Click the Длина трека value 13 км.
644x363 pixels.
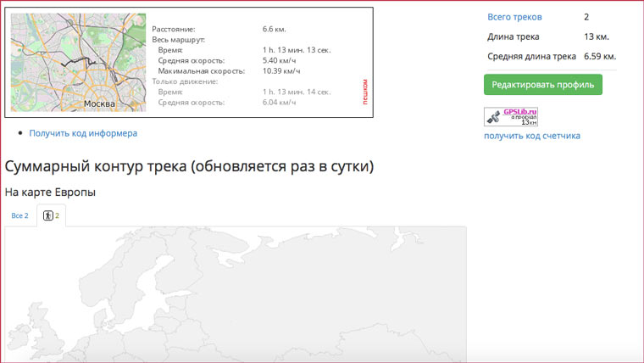click(x=597, y=36)
